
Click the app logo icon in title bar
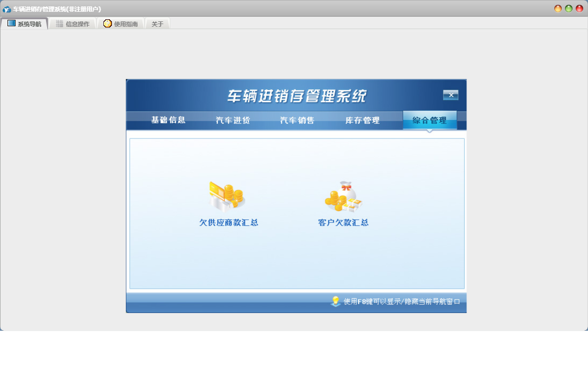point(7,9)
